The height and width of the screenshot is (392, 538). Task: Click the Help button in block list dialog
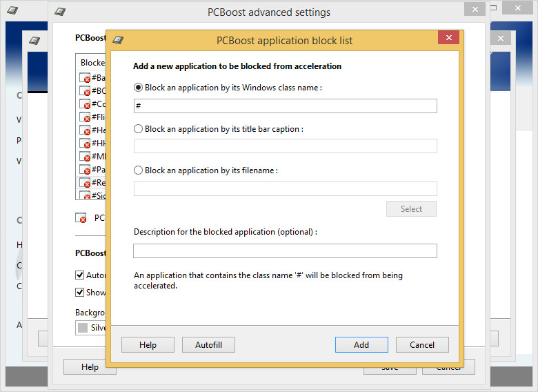[148, 344]
